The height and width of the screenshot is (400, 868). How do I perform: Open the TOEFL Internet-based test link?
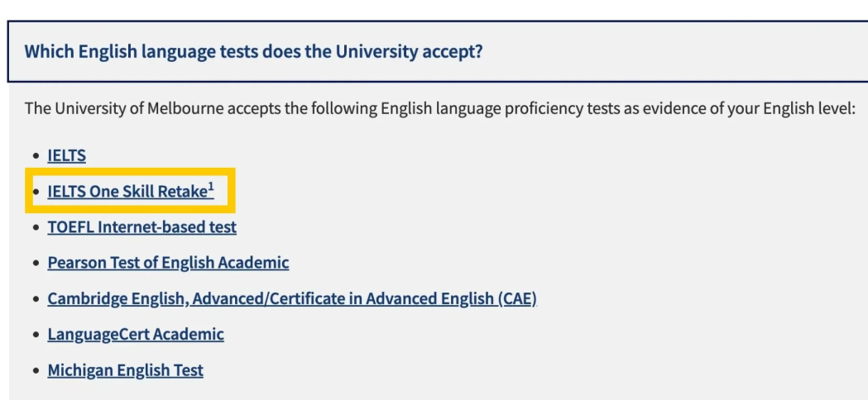click(141, 227)
